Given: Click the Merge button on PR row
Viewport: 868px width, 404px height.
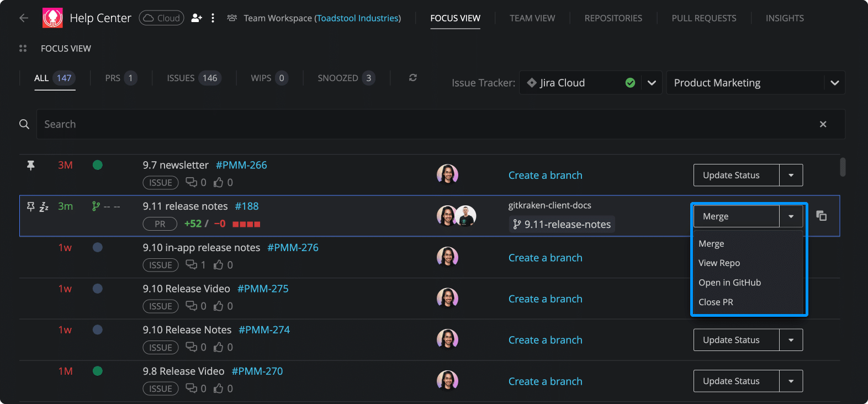Looking at the screenshot, I should click(737, 216).
